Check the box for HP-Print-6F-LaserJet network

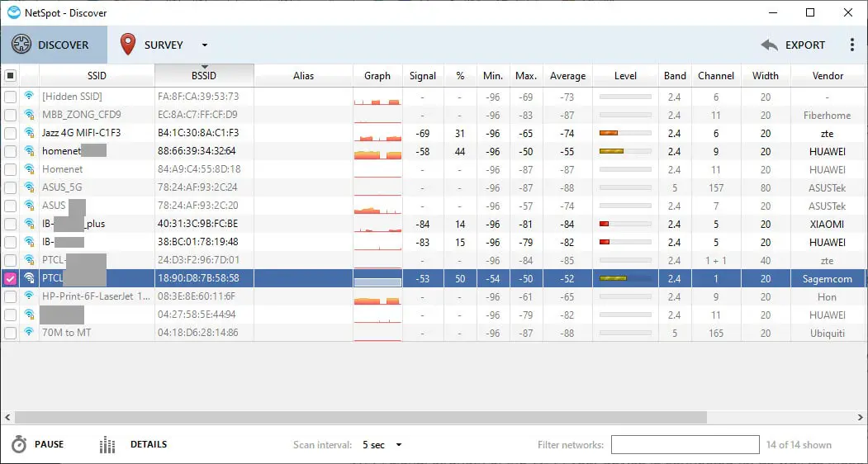pos(11,296)
